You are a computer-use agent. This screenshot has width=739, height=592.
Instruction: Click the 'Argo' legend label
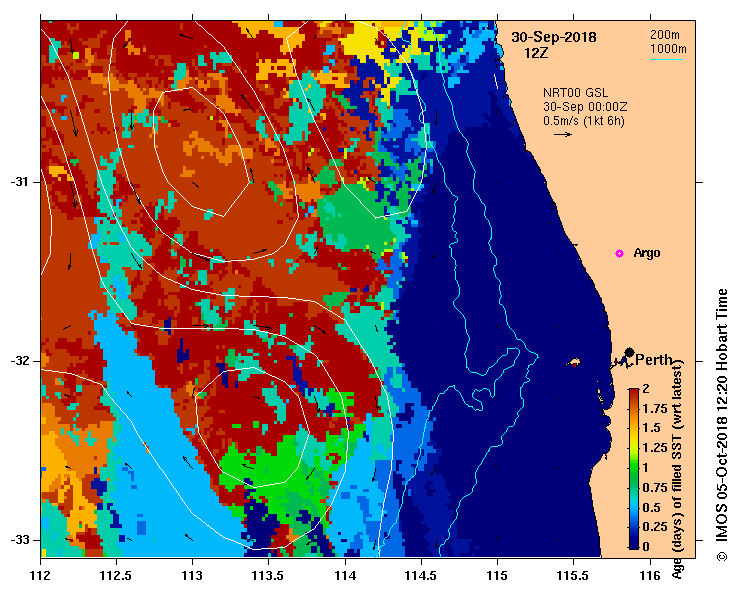coord(647,253)
